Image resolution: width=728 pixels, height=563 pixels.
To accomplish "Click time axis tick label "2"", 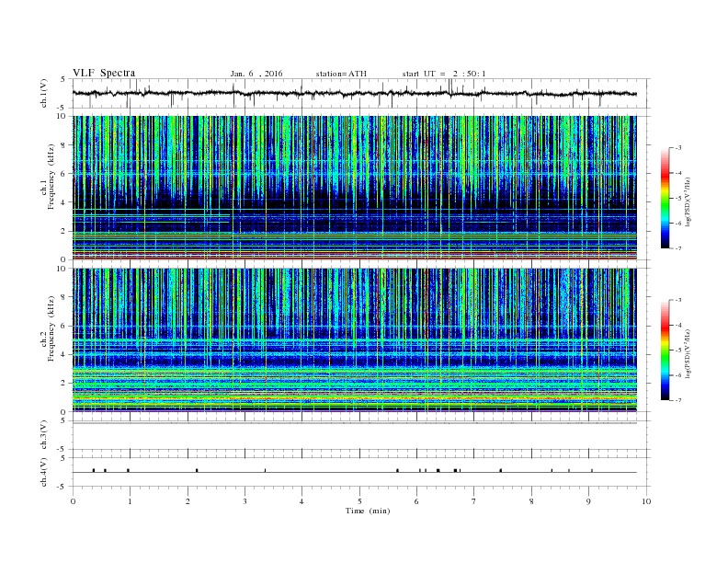I will [188, 501].
